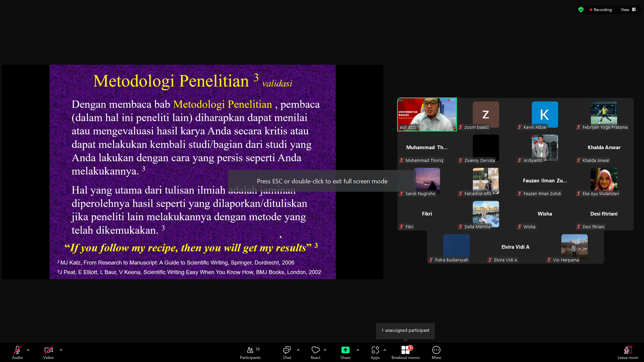Click the muted mic icon beside Elvira Vidi A

490,260
